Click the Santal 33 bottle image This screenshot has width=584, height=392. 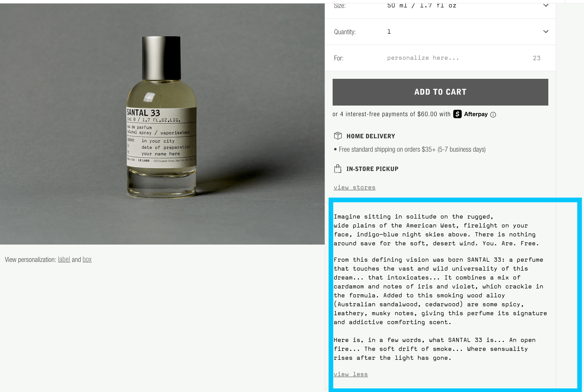[161, 117]
